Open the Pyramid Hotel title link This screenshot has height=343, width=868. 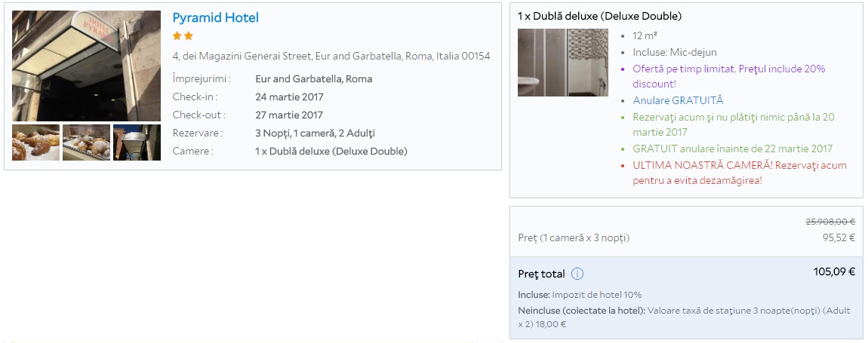pos(215,17)
